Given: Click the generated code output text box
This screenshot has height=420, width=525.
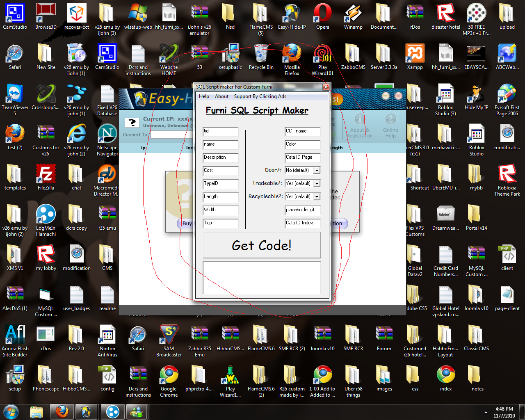Looking at the screenshot, I should tap(262, 278).
